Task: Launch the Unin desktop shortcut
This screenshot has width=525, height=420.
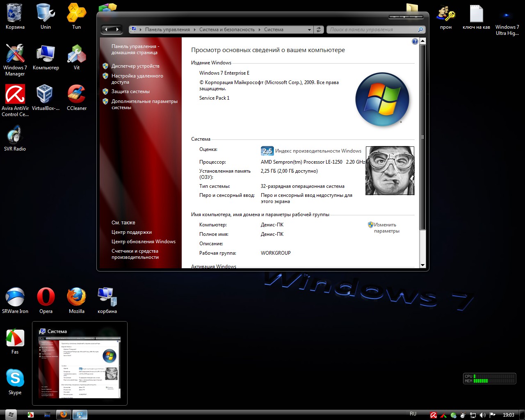Action: tap(46, 16)
